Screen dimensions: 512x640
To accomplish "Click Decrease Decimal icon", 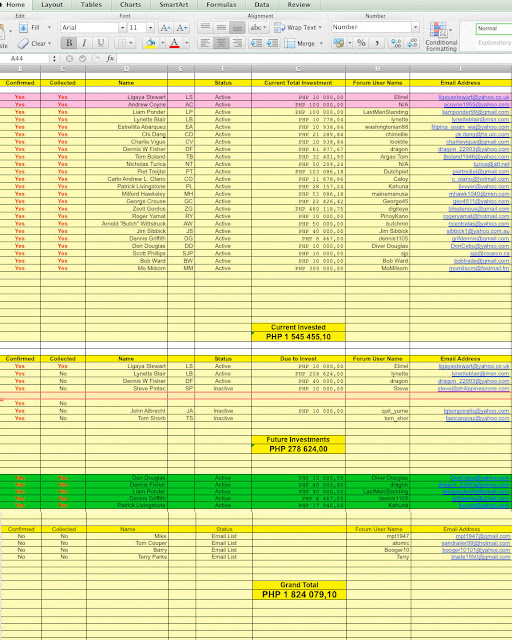I will pos(412,43).
